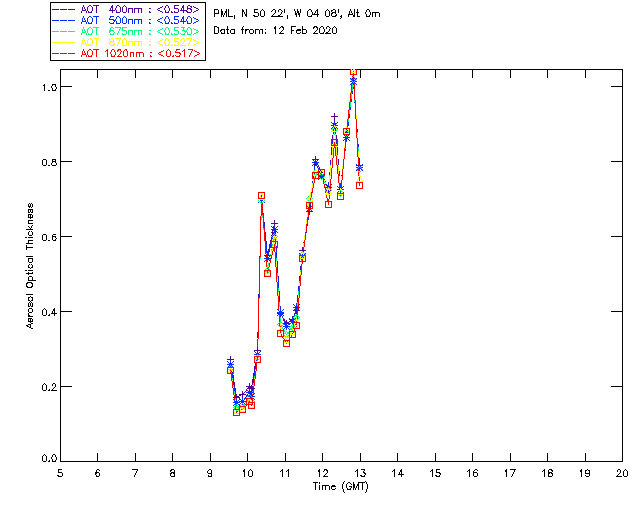
Task: Click the 20 tick label on time axis
Action: point(622,473)
